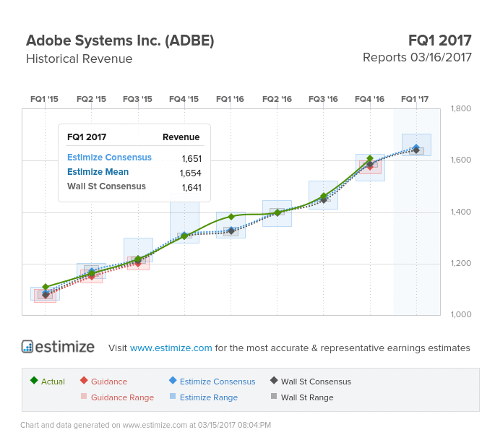Viewport: 495px width, 448px height.
Task: Click the FQ2 '16 axis label
Action: pyautogui.click(x=277, y=99)
